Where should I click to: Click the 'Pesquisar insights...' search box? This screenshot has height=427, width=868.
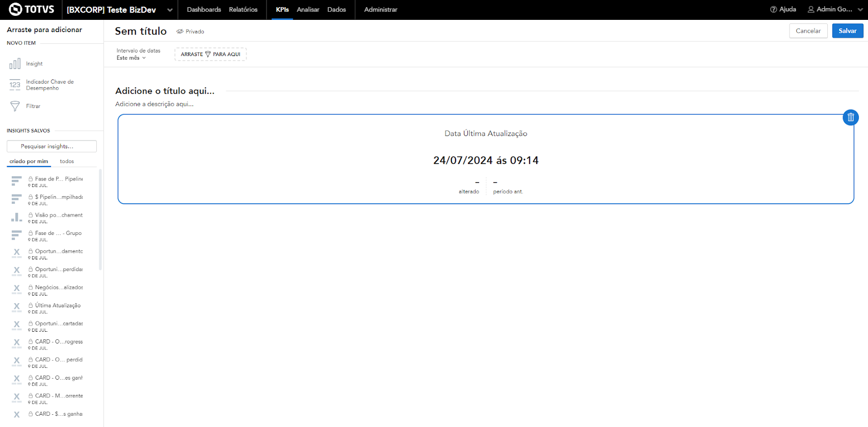(51, 146)
